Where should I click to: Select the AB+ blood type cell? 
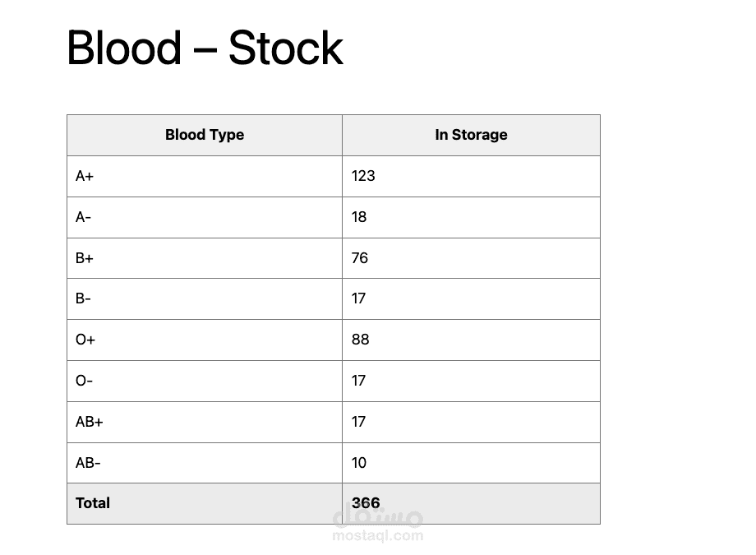[x=90, y=422]
